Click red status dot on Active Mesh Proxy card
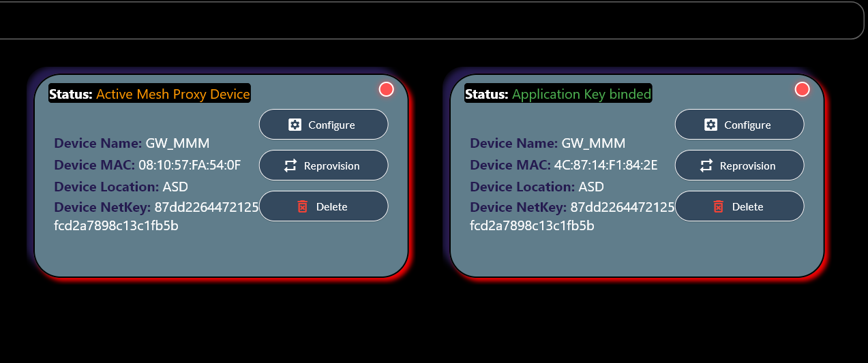The height and width of the screenshot is (363, 868). [x=387, y=89]
